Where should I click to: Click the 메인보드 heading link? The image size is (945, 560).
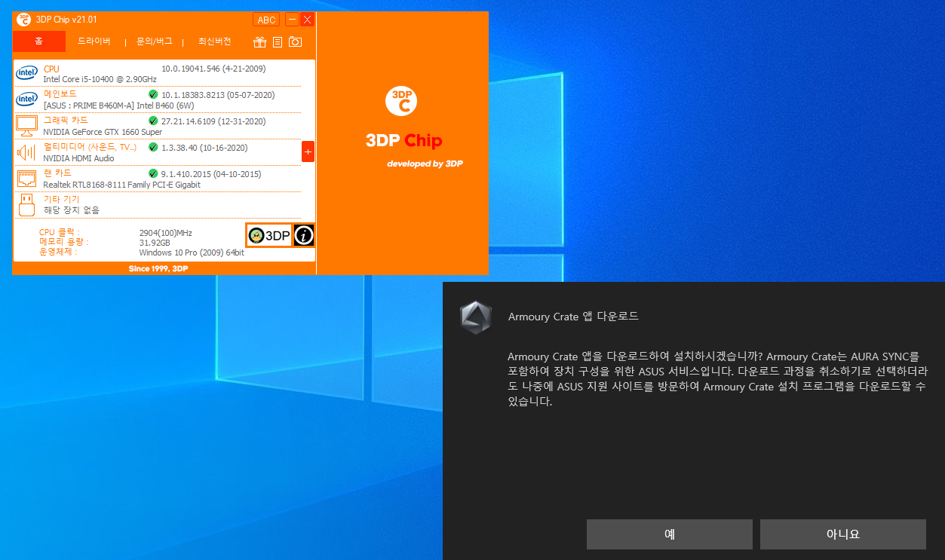point(60,94)
